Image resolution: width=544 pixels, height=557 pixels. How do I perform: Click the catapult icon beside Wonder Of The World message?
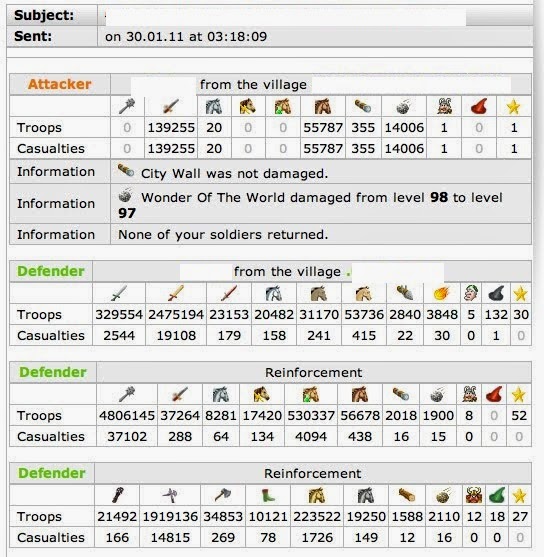pos(125,195)
